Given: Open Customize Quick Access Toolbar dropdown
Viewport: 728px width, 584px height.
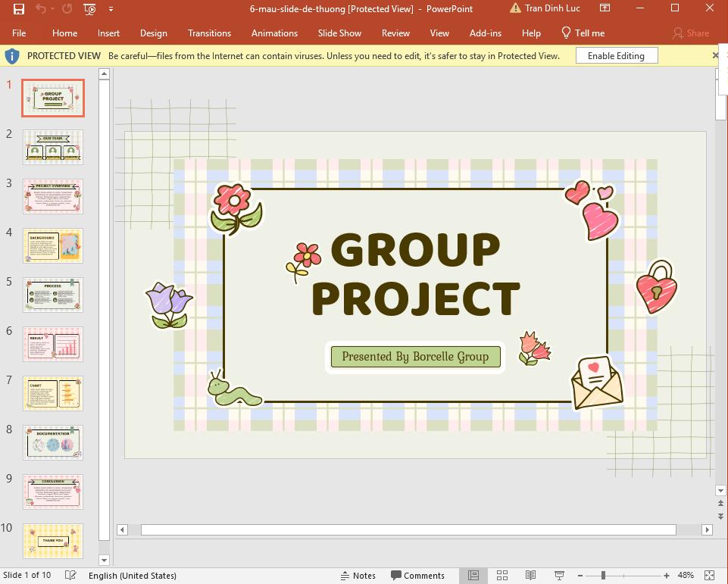Looking at the screenshot, I should coord(111,8).
